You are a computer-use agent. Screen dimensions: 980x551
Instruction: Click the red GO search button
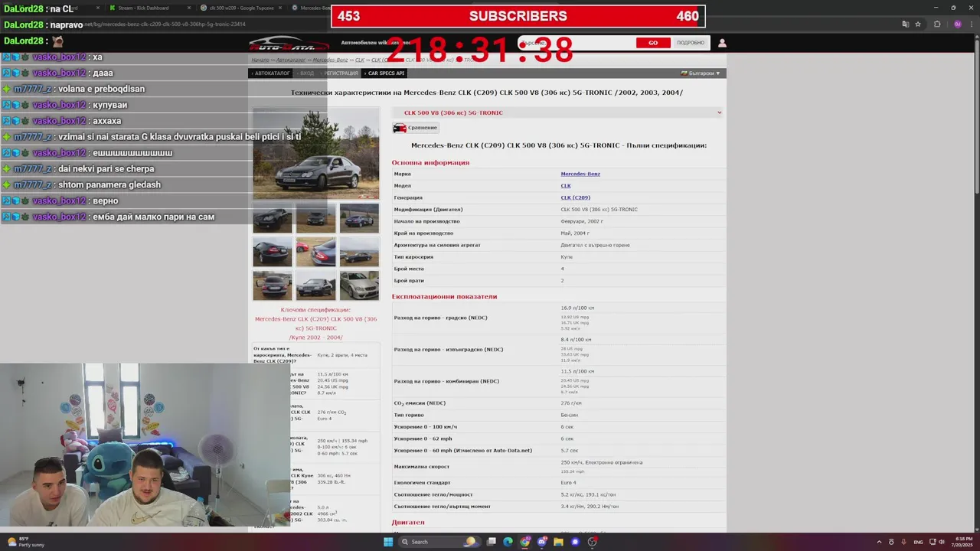point(653,43)
